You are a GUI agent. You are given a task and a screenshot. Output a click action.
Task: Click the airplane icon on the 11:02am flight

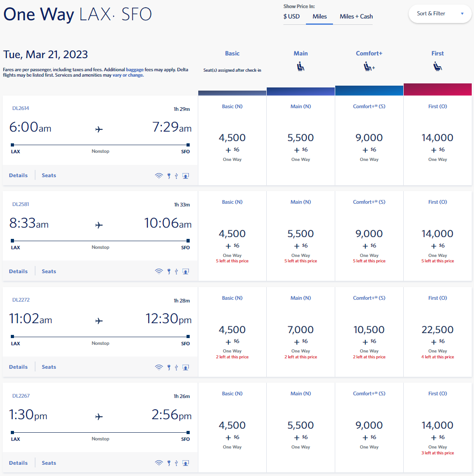99,321
